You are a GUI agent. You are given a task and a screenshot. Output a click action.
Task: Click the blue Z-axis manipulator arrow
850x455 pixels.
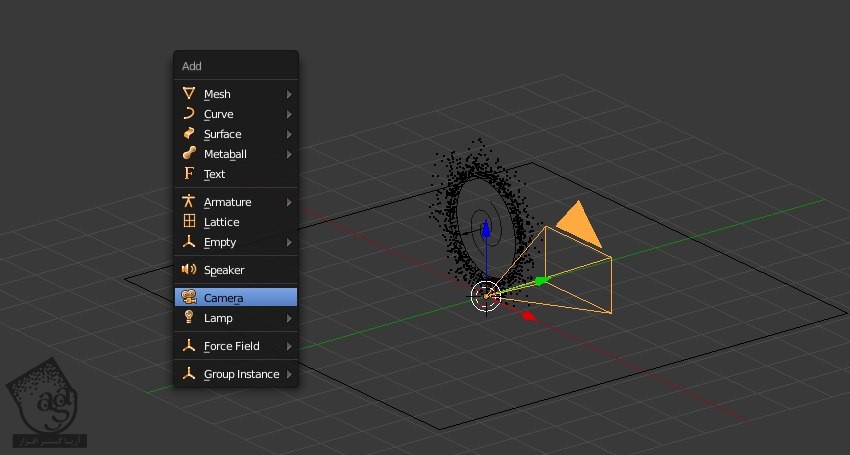click(x=485, y=231)
